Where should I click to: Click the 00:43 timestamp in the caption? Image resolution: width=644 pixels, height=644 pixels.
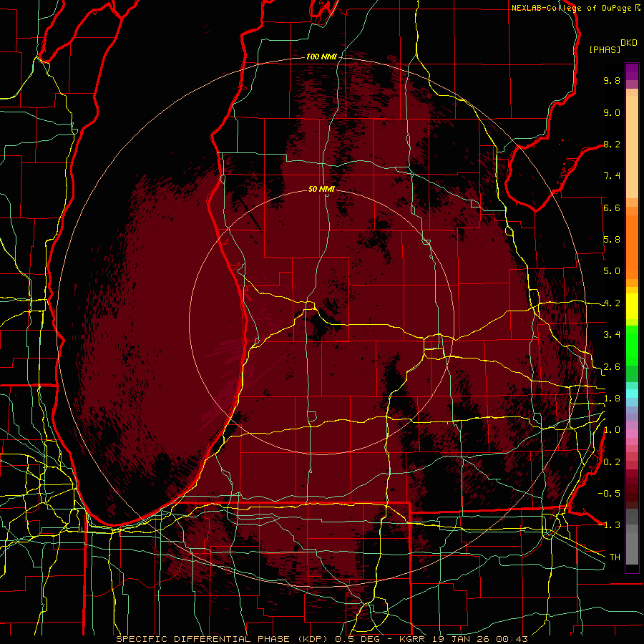[512, 639]
